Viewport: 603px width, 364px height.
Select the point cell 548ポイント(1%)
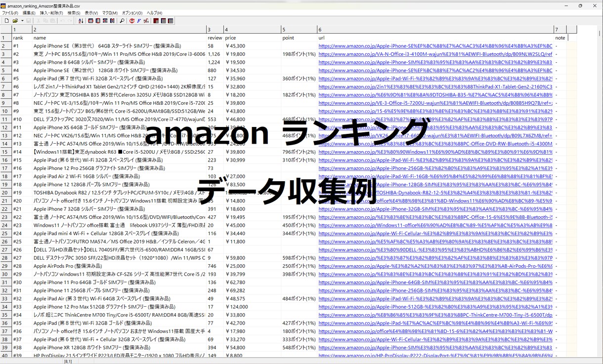click(x=299, y=348)
